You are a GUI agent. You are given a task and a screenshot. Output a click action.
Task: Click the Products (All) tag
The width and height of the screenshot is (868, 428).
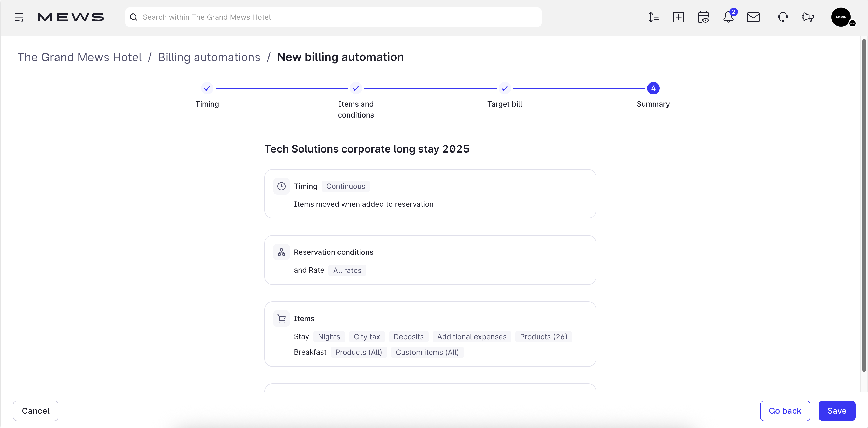[x=359, y=352]
